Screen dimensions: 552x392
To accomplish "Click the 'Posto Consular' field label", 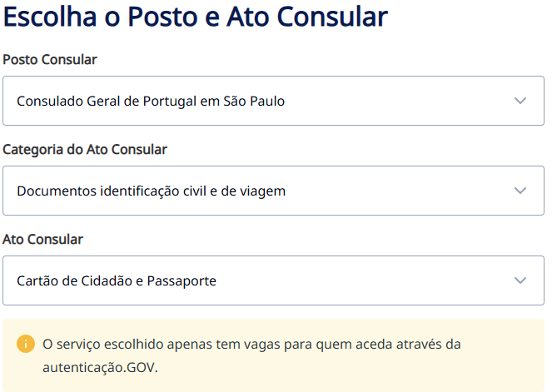I will (x=50, y=59).
